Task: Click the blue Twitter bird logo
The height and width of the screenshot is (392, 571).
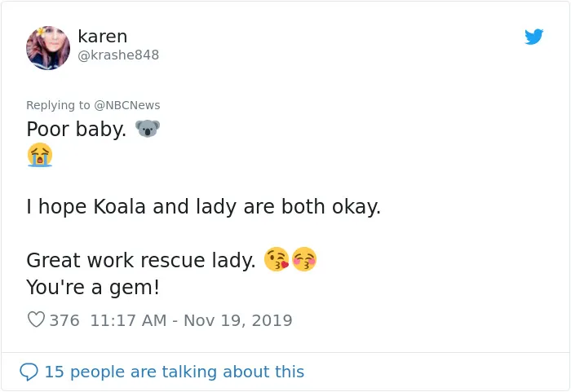Action: [x=533, y=37]
